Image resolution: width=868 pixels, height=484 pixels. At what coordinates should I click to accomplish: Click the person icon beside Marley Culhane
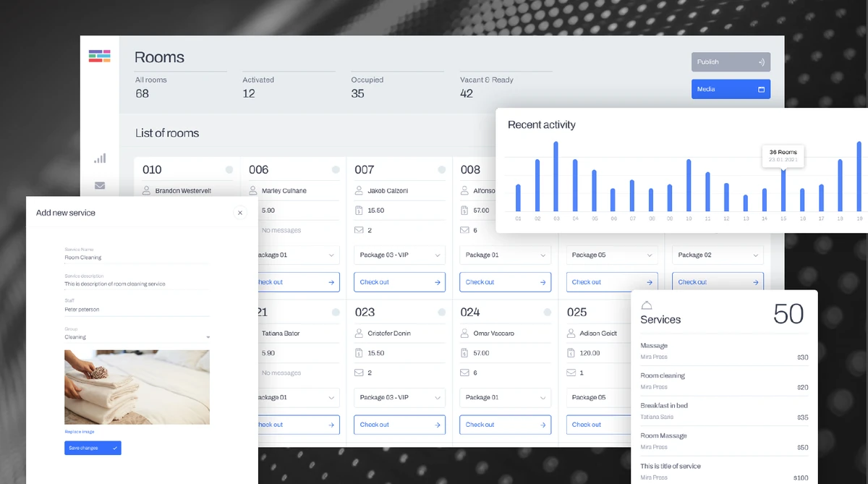coord(253,190)
